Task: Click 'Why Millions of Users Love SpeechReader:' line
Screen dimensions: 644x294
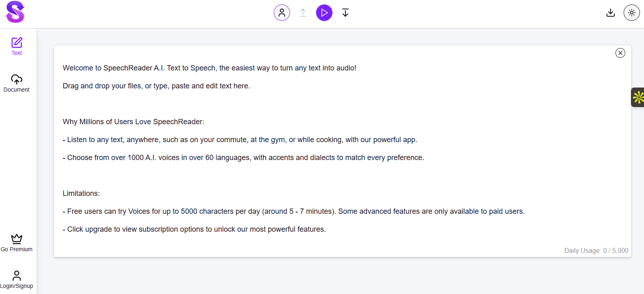Action: [x=134, y=122]
